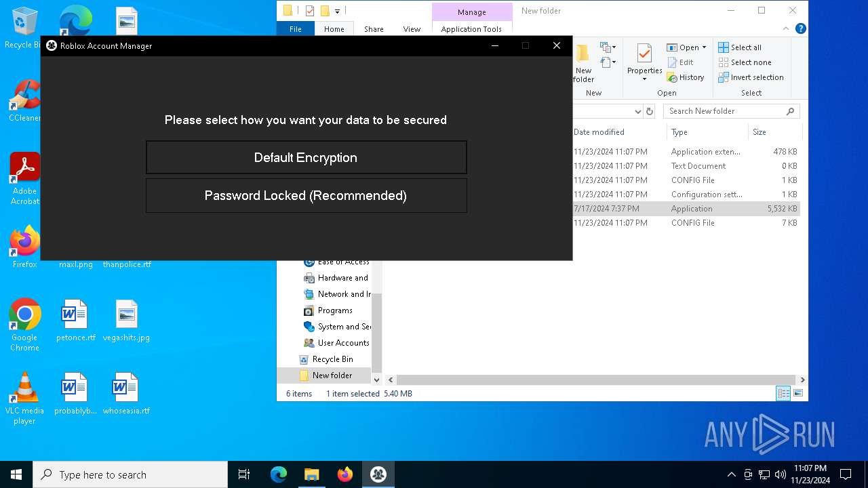Open History in the ribbon
The width and height of the screenshot is (868, 488).
[x=686, y=77]
